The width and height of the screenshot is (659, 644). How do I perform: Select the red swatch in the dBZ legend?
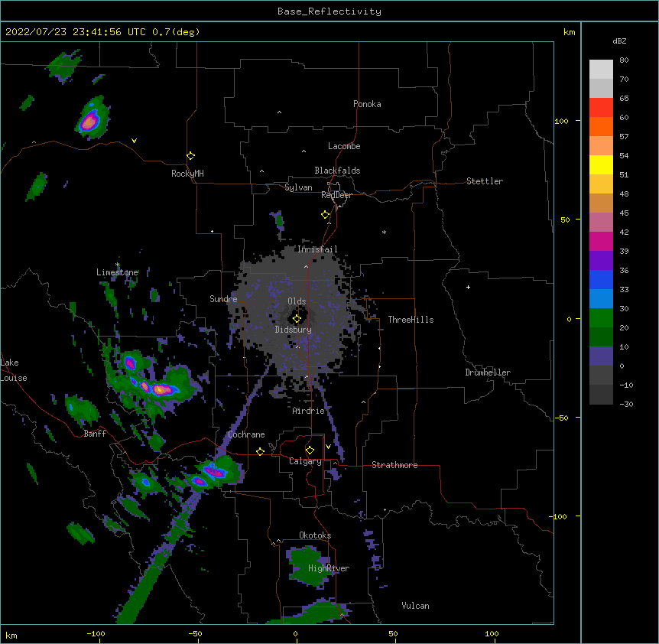pyautogui.click(x=601, y=108)
